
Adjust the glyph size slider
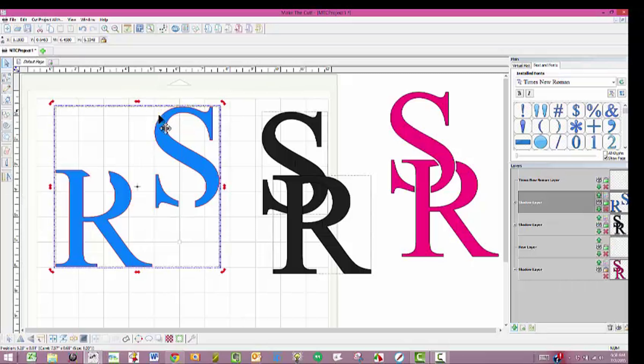tap(517, 155)
